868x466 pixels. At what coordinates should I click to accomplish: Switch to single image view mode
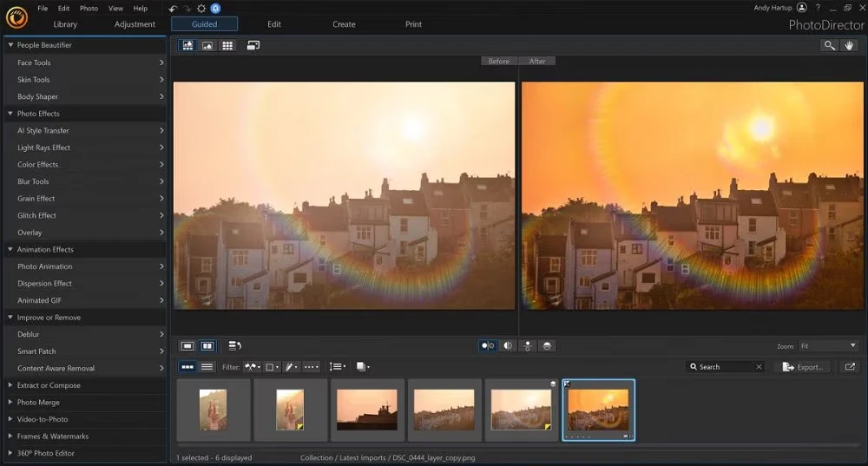[187, 345]
